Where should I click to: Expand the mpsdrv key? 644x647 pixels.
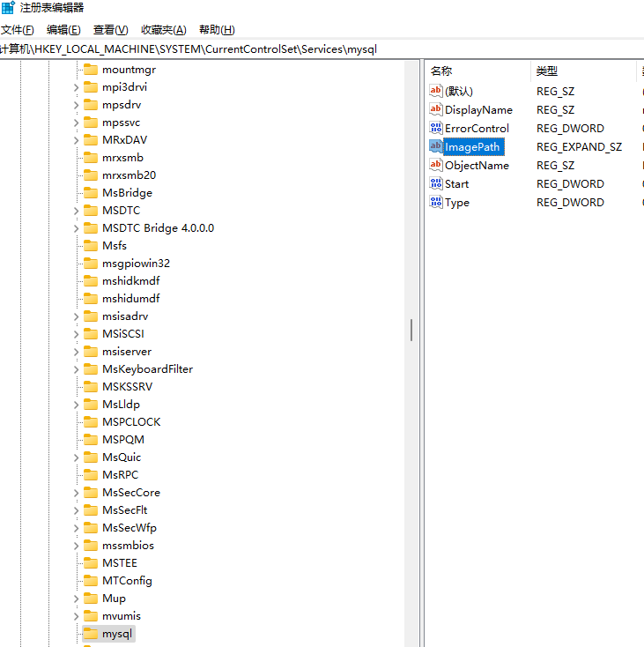pyautogui.click(x=77, y=105)
